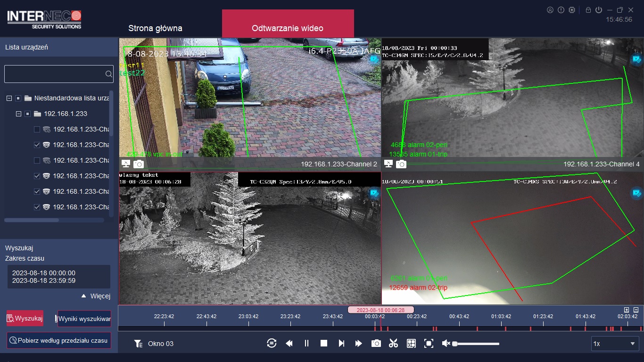
Task: Take a snapshot using the bottom toolbar camera
Action: [x=376, y=344]
